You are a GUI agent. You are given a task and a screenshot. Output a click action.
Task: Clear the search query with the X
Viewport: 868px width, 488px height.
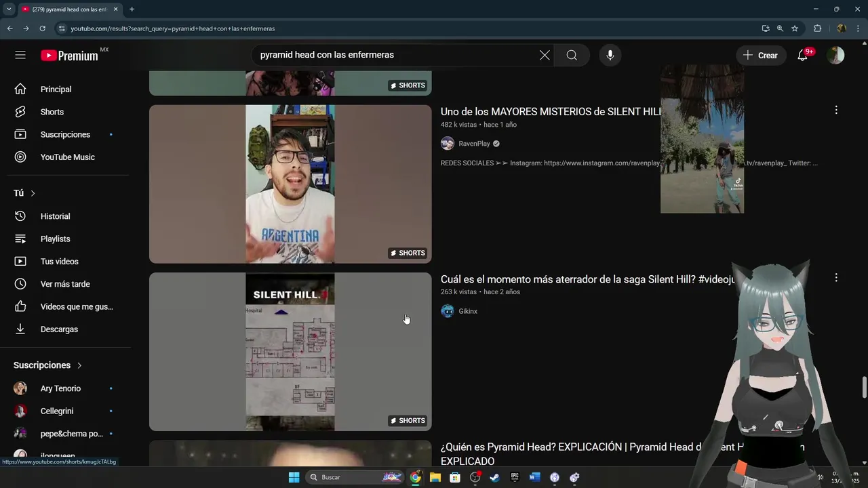click(545, 55)
